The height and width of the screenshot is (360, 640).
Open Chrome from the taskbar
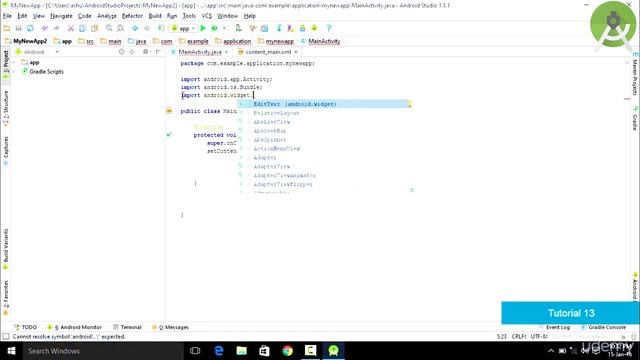[288, 351]
